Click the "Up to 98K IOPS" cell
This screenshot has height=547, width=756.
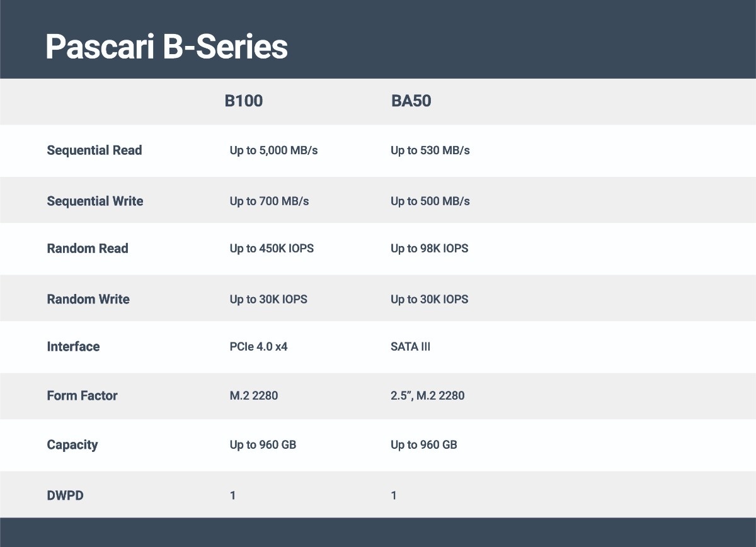point(430,249)
